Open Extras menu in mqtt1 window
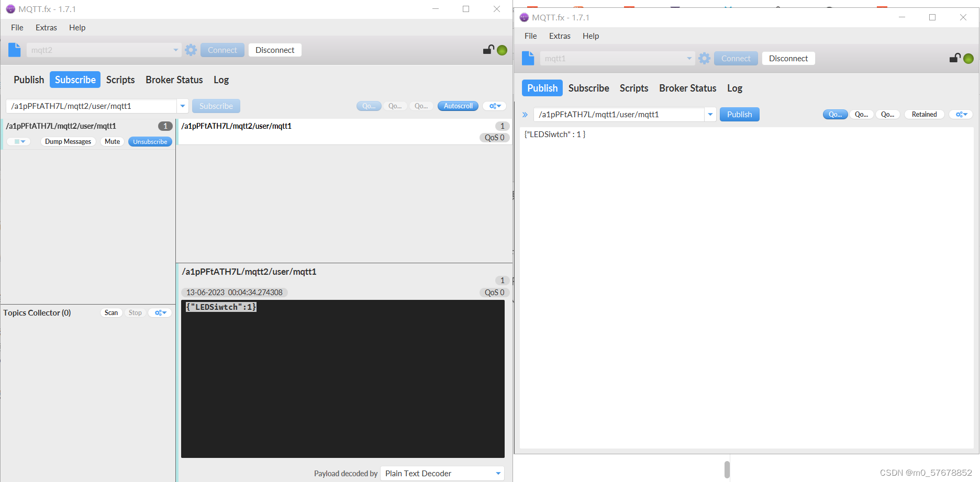 pyautogui.click(x=560, y=36)
